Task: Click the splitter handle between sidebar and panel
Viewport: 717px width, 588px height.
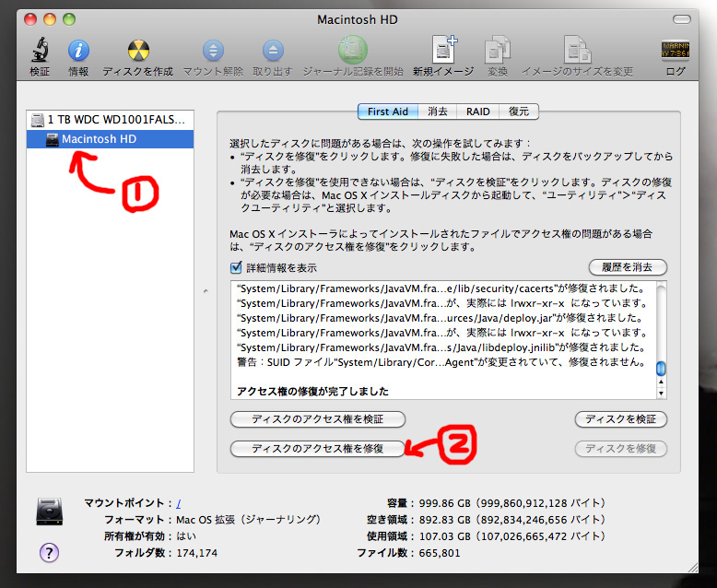Action: click(206, 291)
